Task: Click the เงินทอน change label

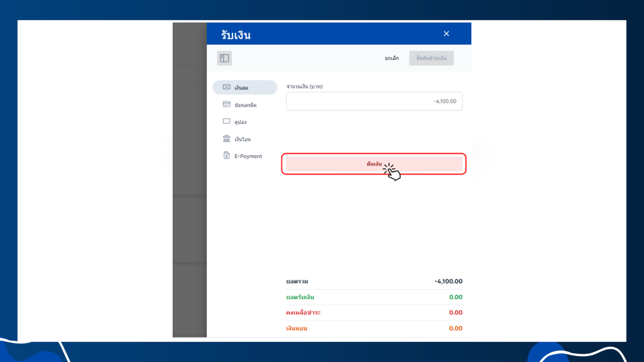Action: 297,328
